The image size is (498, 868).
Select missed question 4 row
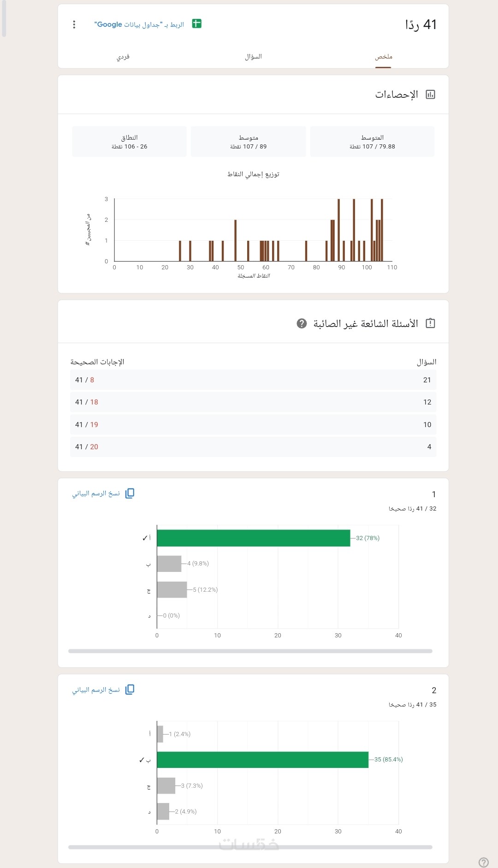click(253, 446)
